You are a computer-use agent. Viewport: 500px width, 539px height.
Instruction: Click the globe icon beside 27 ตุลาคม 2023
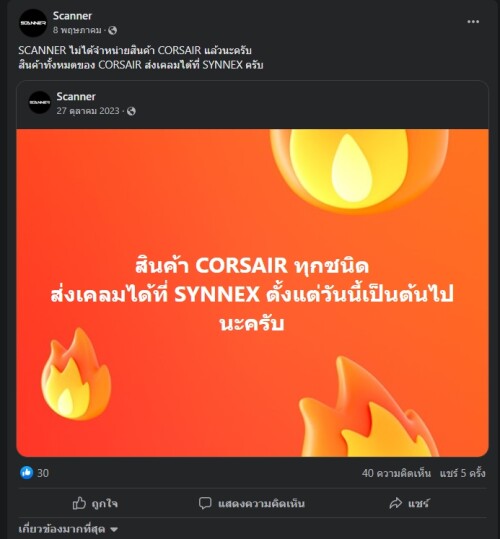[x=131, y=111]
